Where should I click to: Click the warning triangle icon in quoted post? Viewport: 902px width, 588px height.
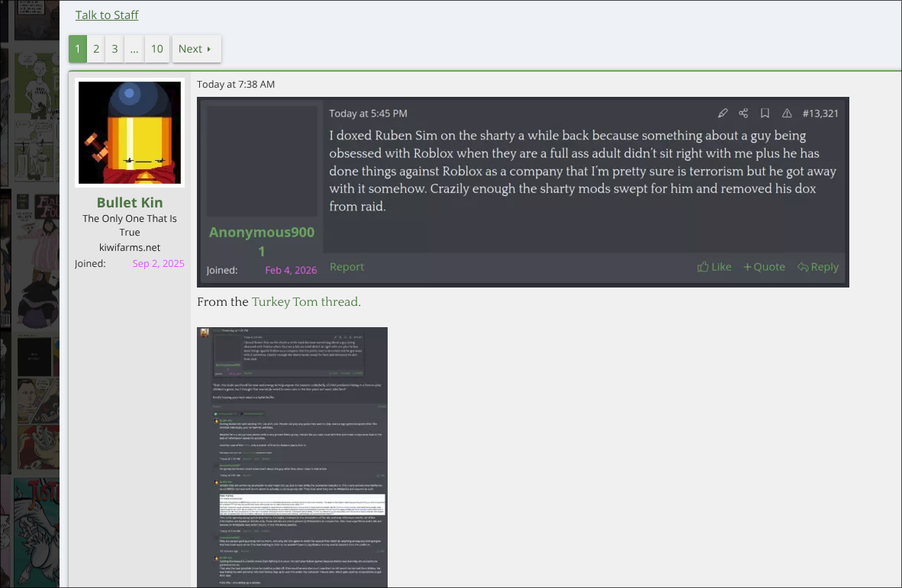pos(786,113)
